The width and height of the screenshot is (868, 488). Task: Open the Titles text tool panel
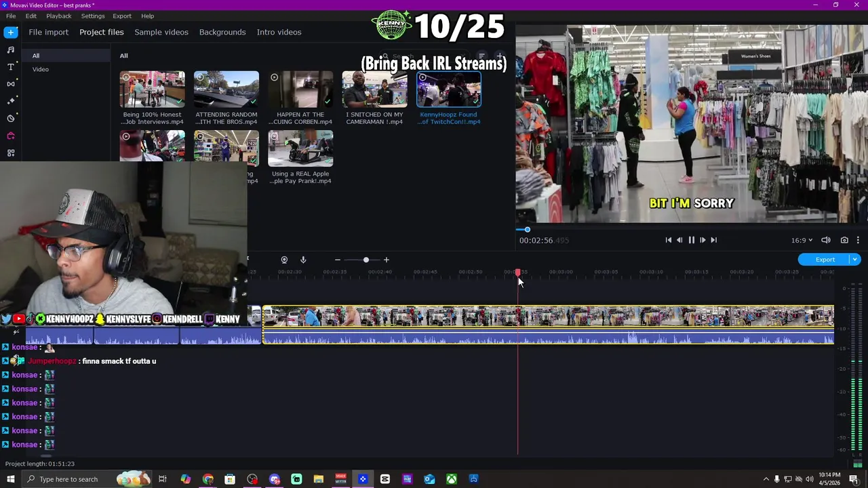10,66
